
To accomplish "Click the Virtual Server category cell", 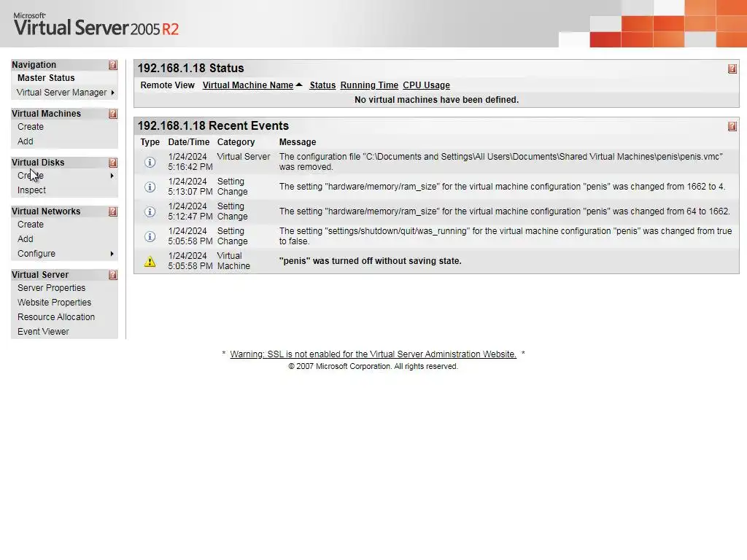I will pos(244,157).
